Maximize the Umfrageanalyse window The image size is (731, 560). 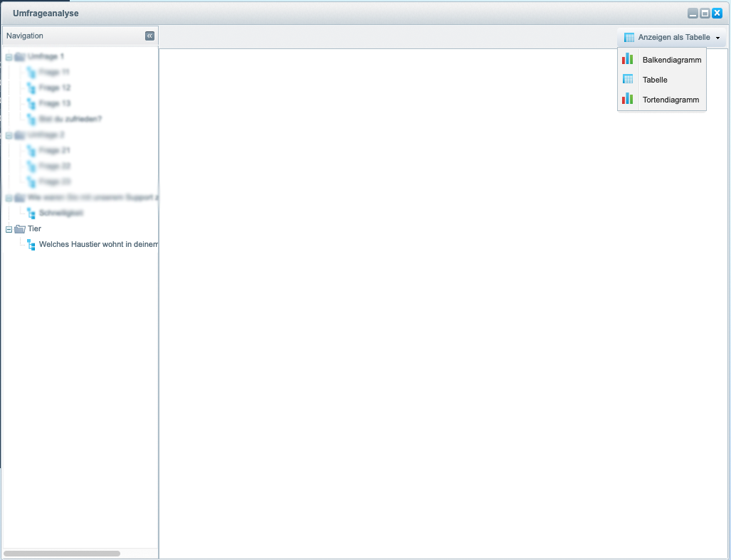(705, 14)
